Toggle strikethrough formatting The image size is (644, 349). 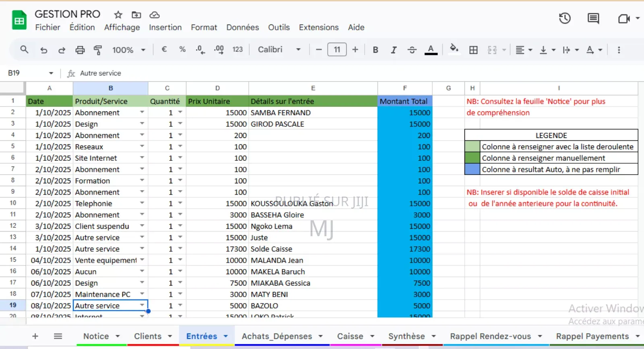tap(412, 50)
